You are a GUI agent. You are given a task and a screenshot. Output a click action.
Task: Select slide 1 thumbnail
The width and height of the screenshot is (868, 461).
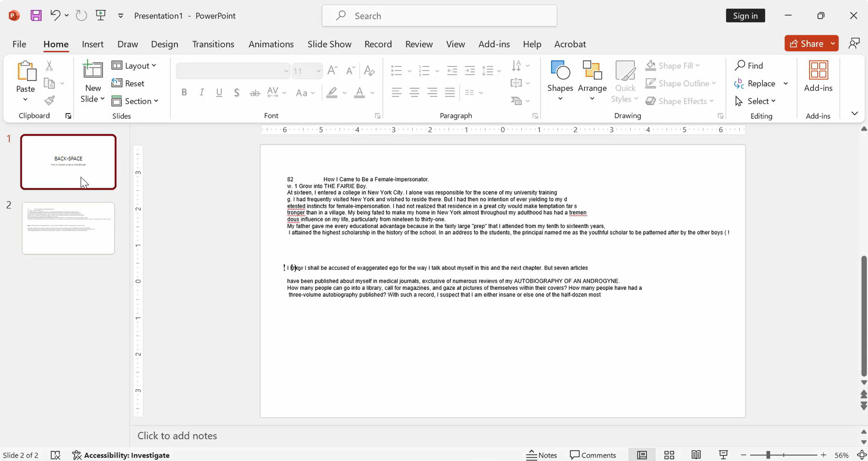(x=68, y=162)
